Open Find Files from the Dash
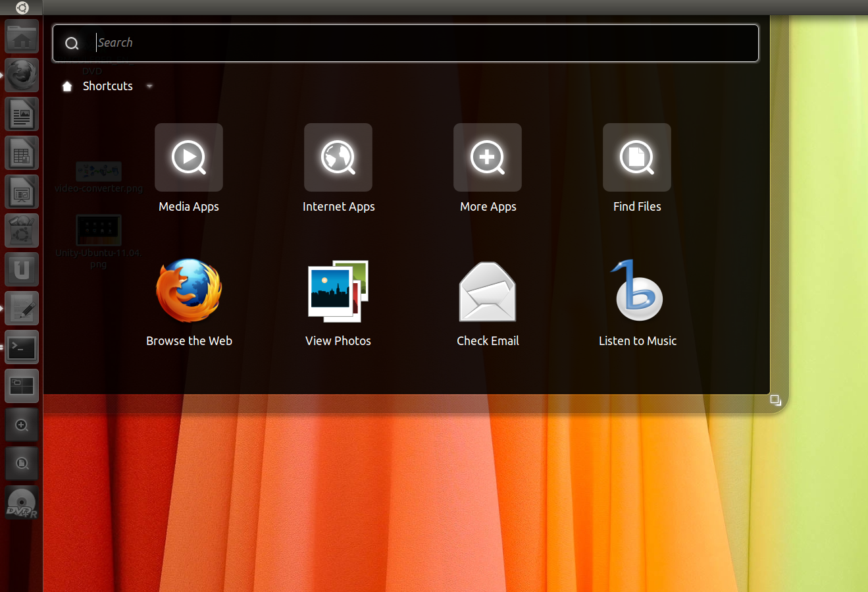868x592 pixels. 636,157
